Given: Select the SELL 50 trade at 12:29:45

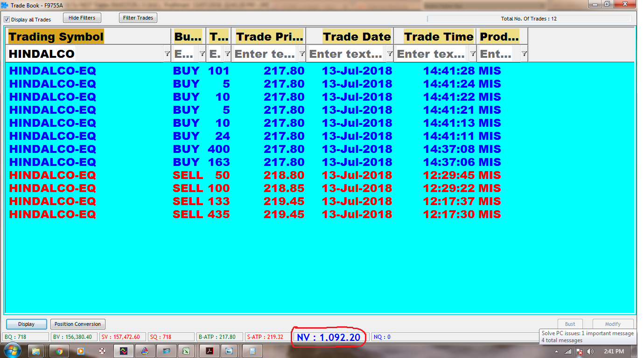Looking at the screenshot, I should click(255, 175).
